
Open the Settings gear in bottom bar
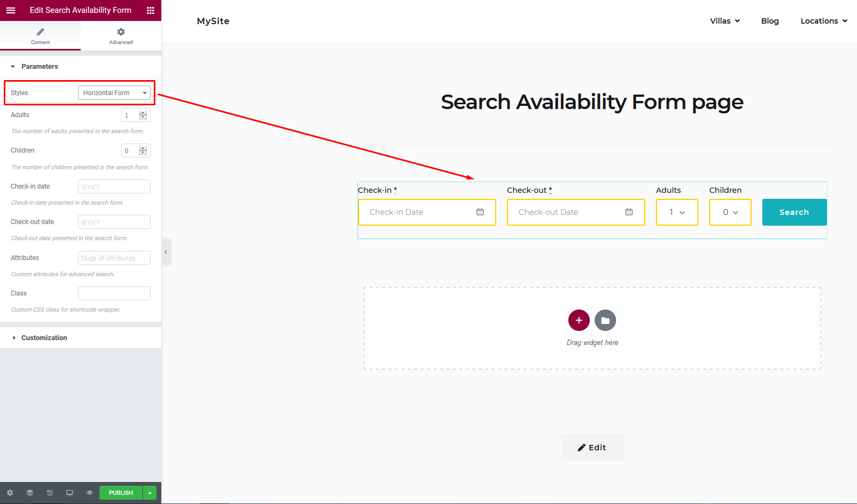[x=10, y=493]
